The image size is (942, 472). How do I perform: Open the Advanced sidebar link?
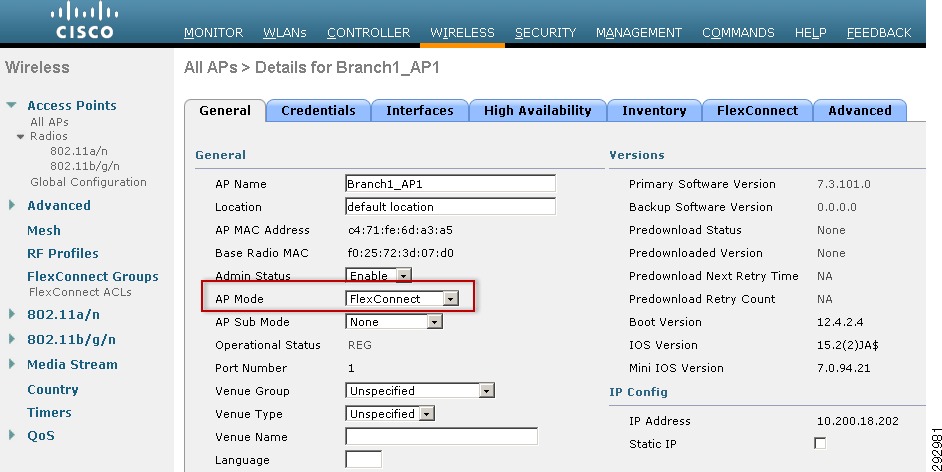(59, 205)
